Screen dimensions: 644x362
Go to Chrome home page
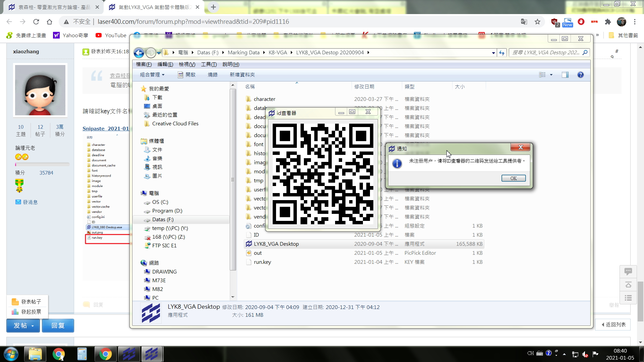pyautogui.click(x=49, y=22)
